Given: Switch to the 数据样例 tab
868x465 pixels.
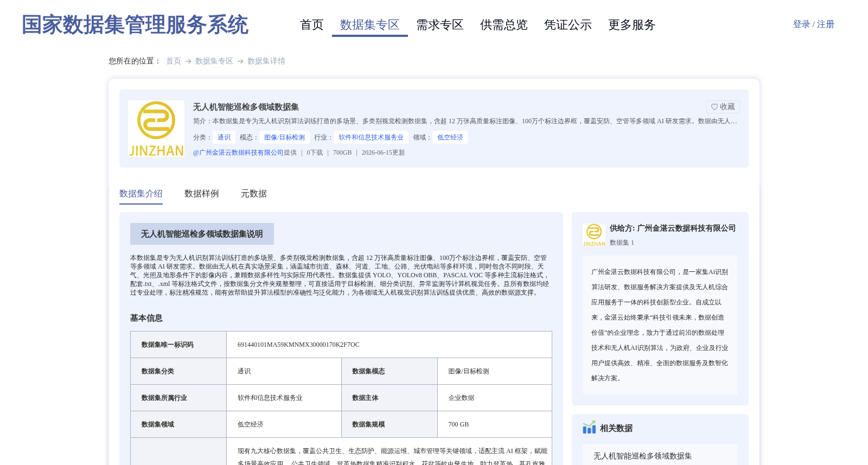Looking at the screenshot, I should pos(202,194).
